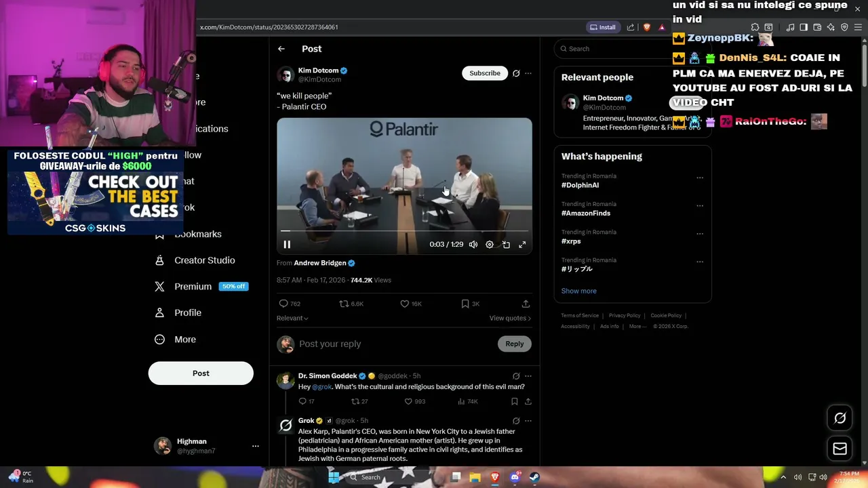The width and height of the screenshot is (868, 488).
Task: Seek on the video progress bar
Action: 404,231
